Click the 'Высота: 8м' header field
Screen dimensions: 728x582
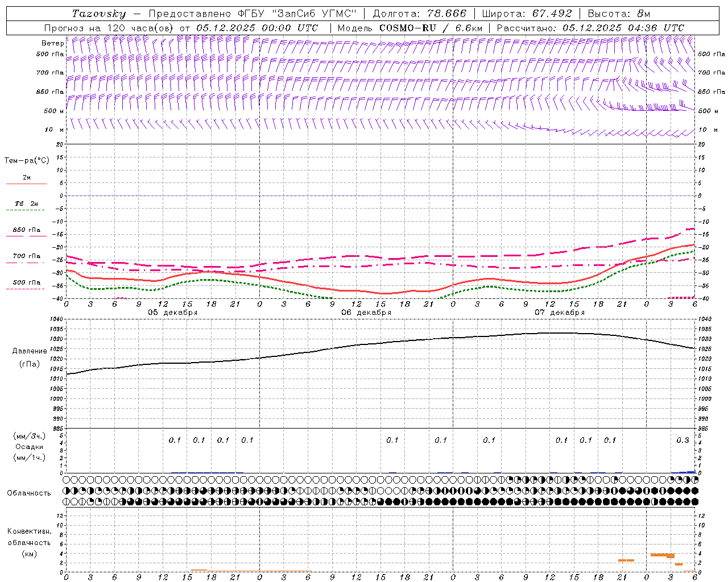click(619, 14)
